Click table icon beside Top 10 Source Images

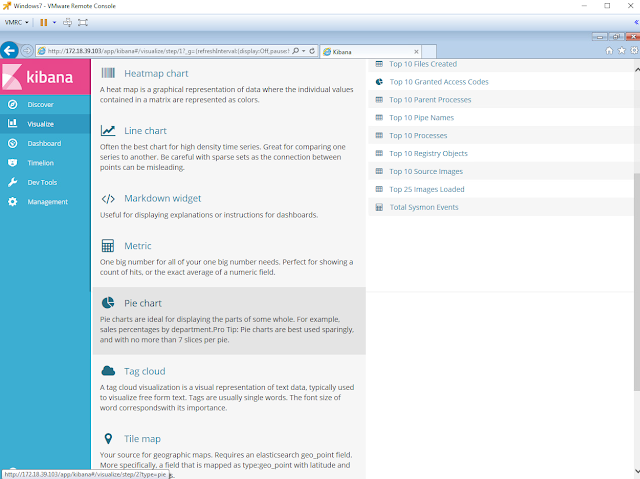379,171
